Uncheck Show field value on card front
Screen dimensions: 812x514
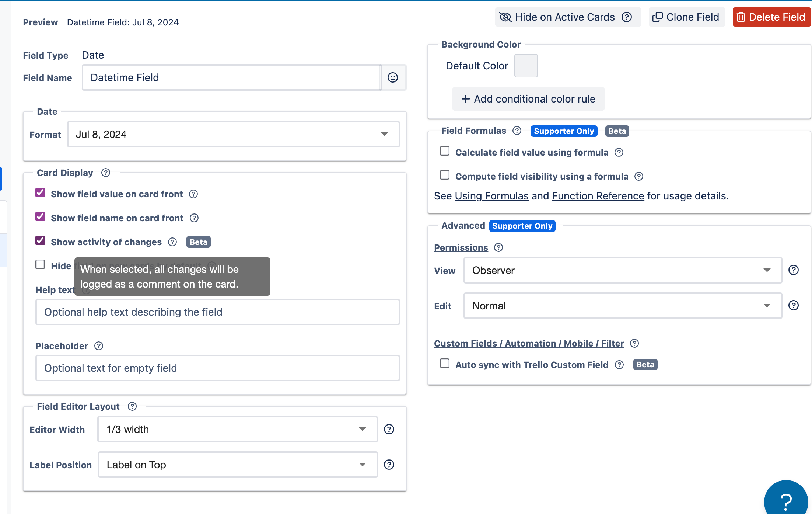40,193
